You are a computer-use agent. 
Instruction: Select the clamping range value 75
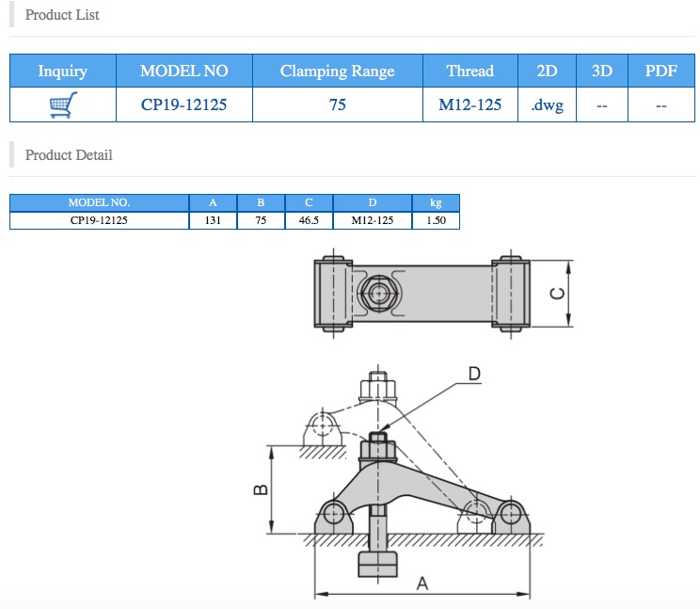(x=338, y=104)
